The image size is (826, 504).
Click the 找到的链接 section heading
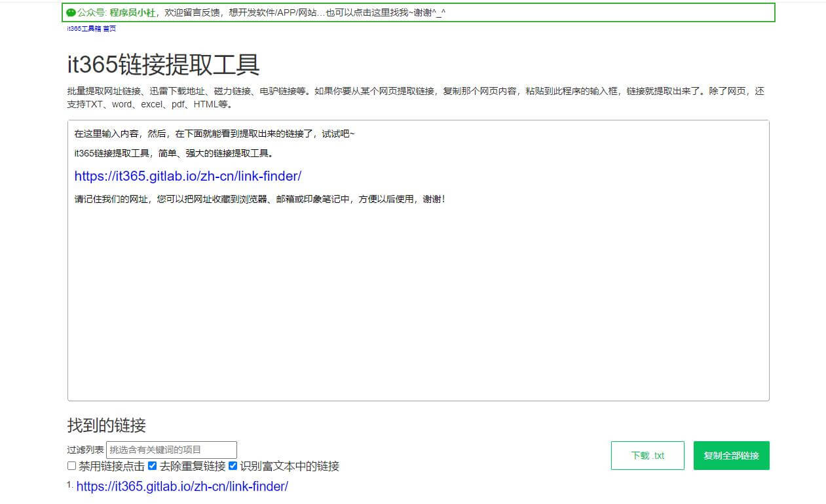106,425
